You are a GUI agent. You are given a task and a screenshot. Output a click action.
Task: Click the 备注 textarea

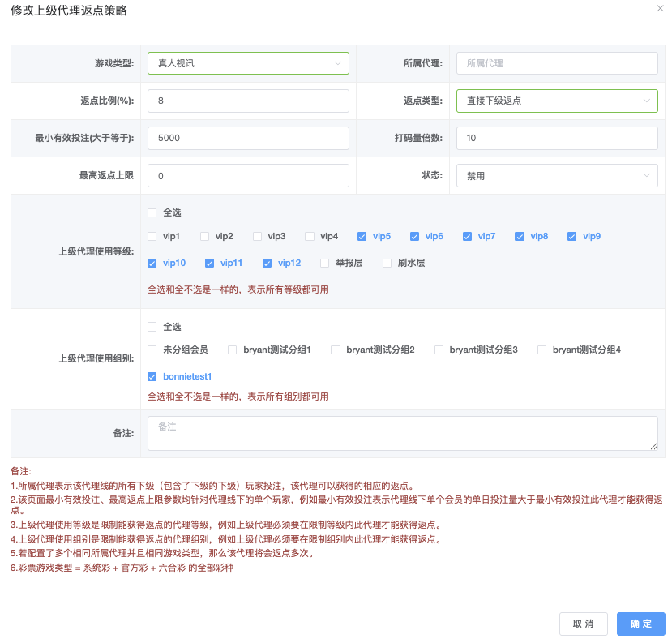(402, 433)
